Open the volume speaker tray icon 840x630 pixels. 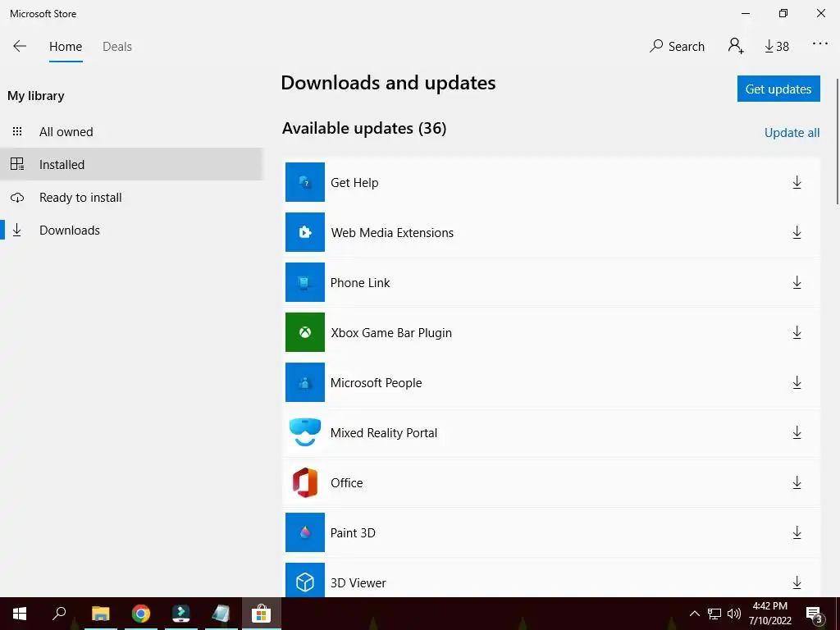[734, 614]
